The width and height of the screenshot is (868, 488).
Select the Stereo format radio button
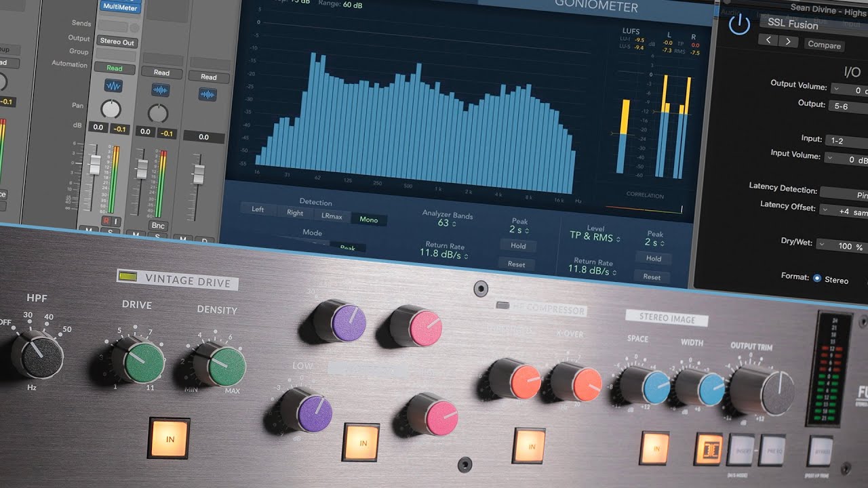pyautogui.click(x=816, y=278)
